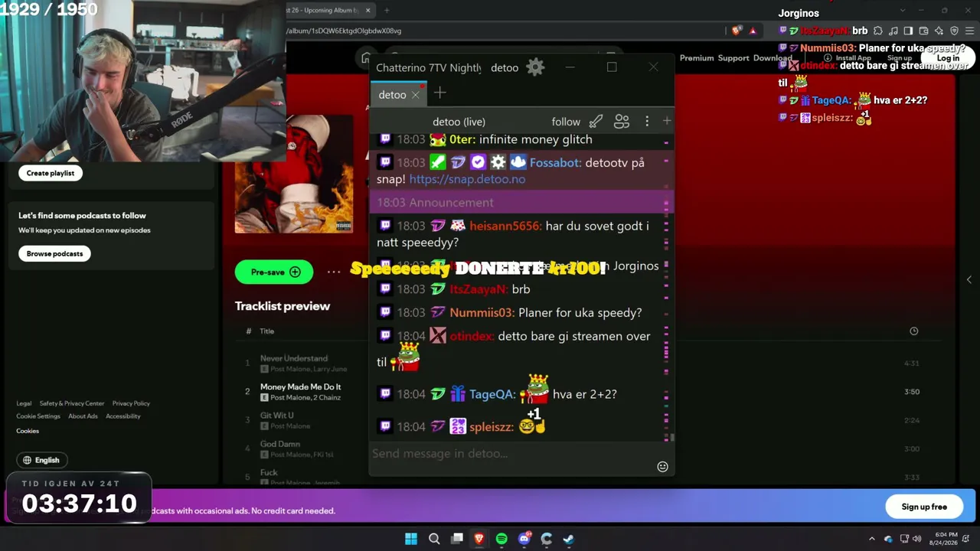Open Safety & Privacy Center link

click(x=72, y=403)
